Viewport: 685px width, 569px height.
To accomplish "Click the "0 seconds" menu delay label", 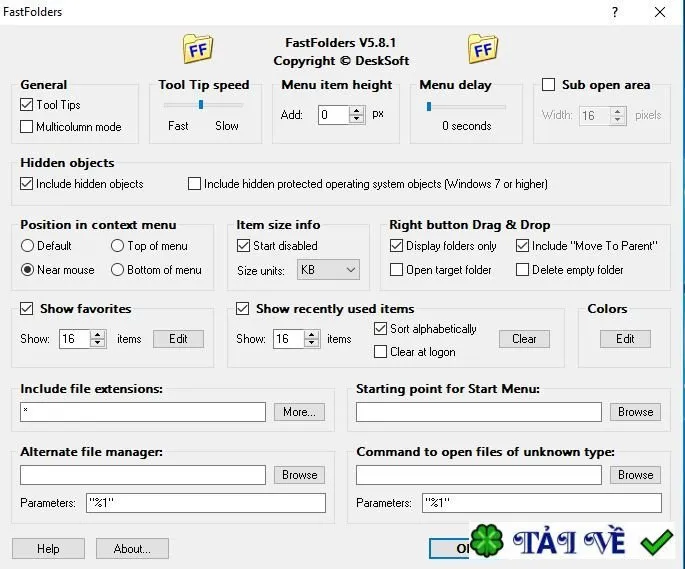I will (x=467, y=126).
